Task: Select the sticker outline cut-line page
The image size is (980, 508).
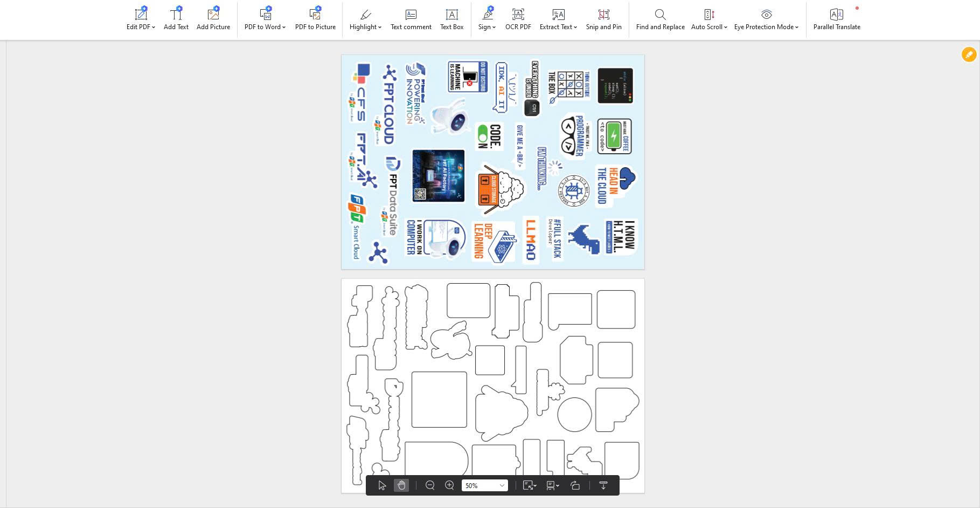Action: pyautogui.click(x=493, y=386)
